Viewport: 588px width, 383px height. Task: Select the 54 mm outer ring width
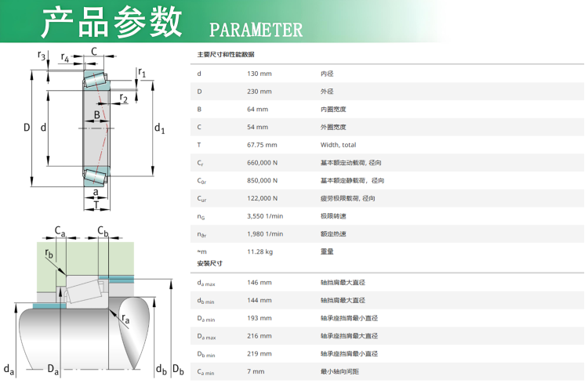(257, 127)
